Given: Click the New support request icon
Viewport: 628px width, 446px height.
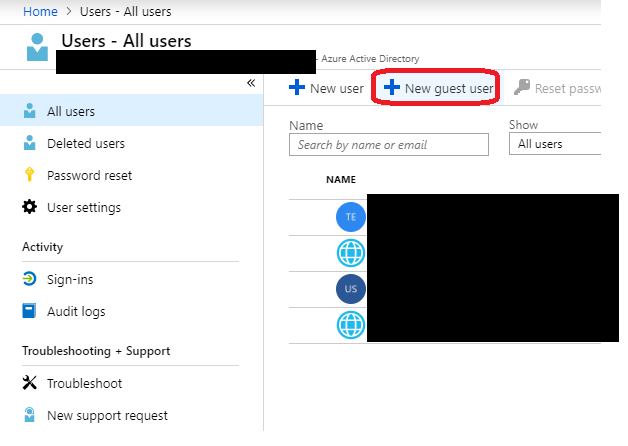Looking at the screenshot, I should pyautogui.click(x=29, y=415).
